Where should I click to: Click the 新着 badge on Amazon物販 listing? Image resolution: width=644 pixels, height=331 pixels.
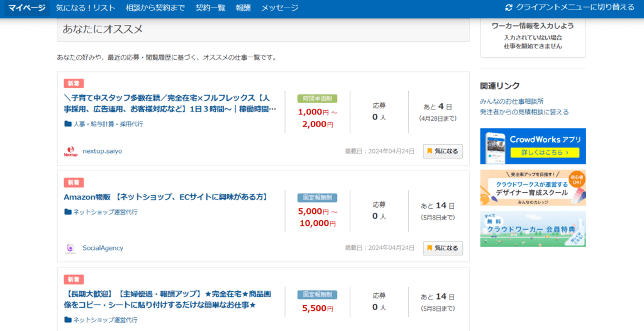point(74,182)
